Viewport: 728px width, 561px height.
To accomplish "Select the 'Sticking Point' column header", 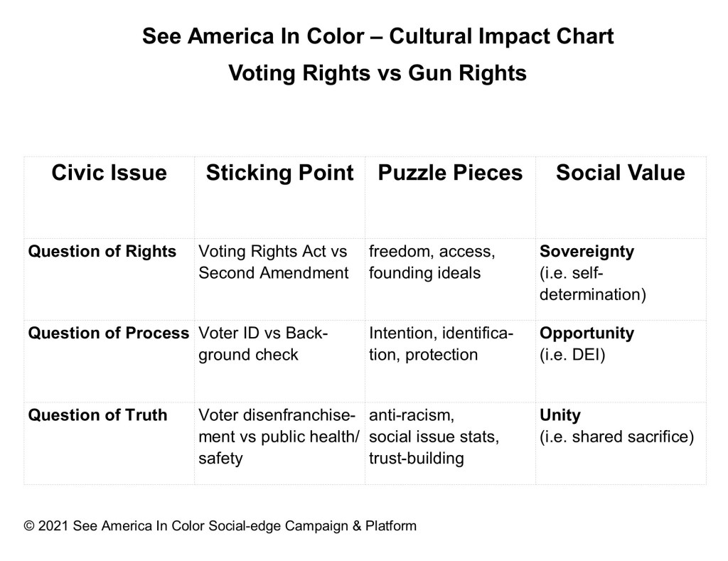I will coord(279,173).
